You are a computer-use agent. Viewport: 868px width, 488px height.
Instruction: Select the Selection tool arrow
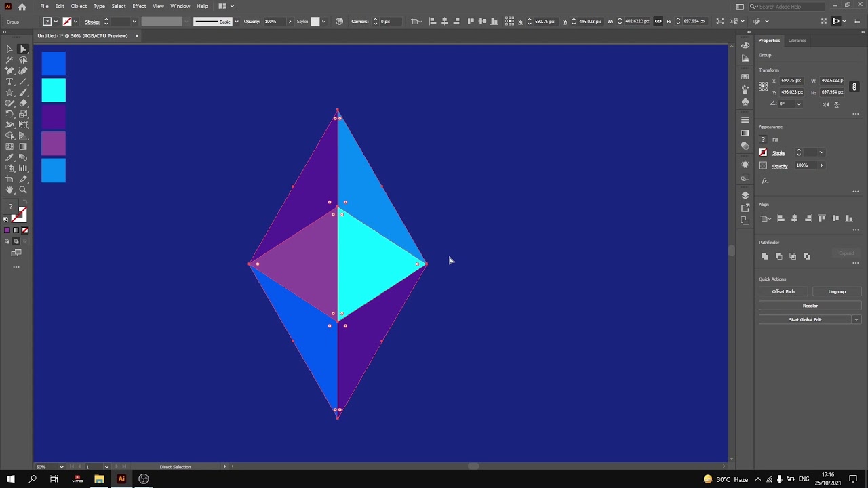click(x=9, y=49)
